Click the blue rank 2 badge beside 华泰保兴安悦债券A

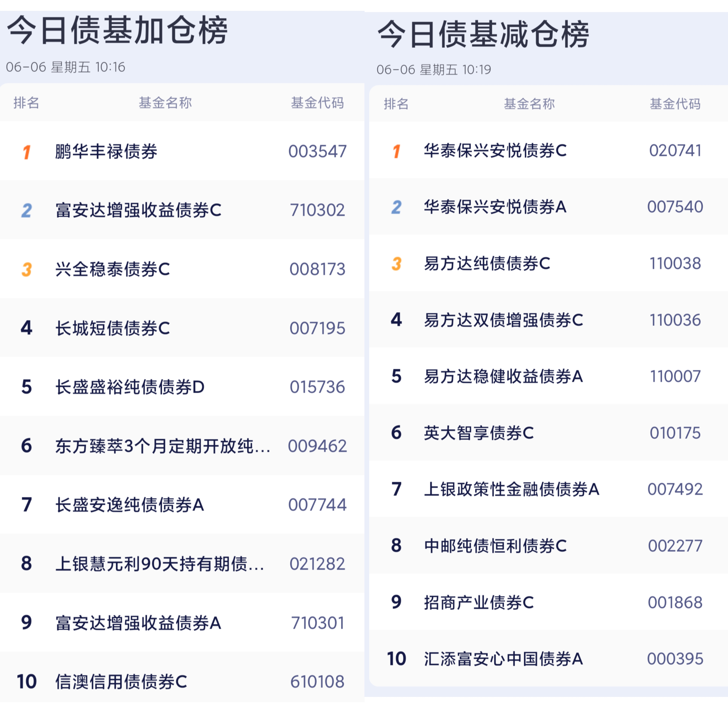[x=396, y=207]
